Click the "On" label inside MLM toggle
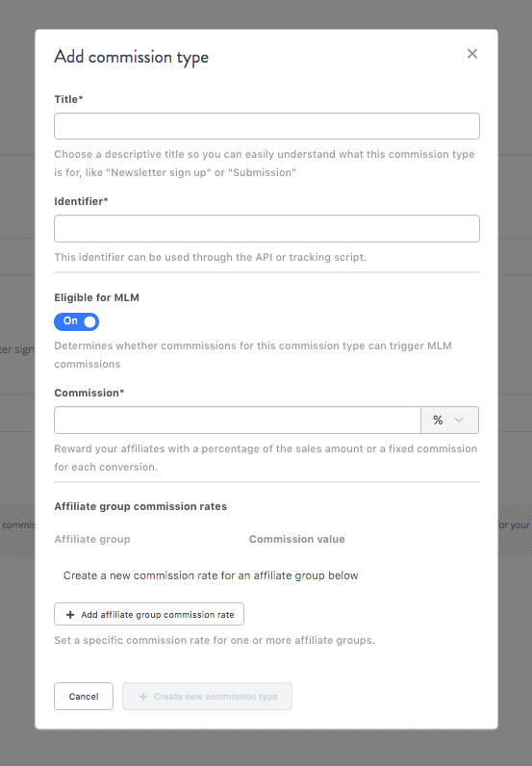 click(x=70, y=321)
